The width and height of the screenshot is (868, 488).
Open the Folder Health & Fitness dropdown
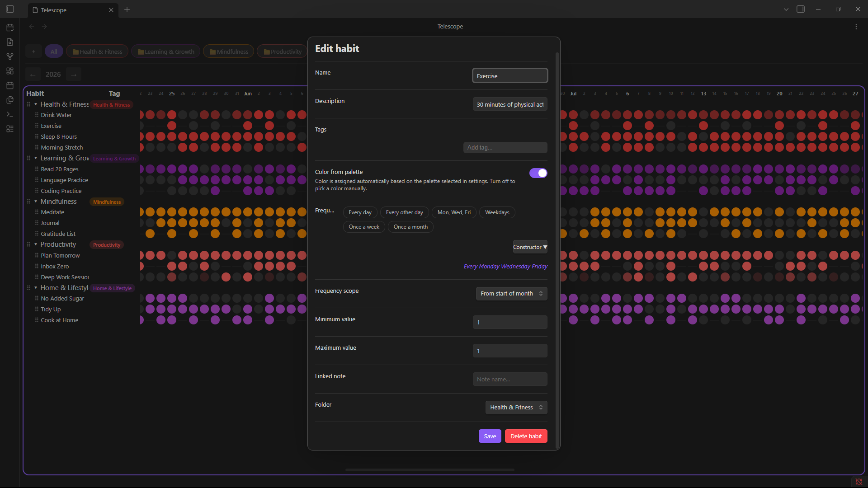point(516,408)
